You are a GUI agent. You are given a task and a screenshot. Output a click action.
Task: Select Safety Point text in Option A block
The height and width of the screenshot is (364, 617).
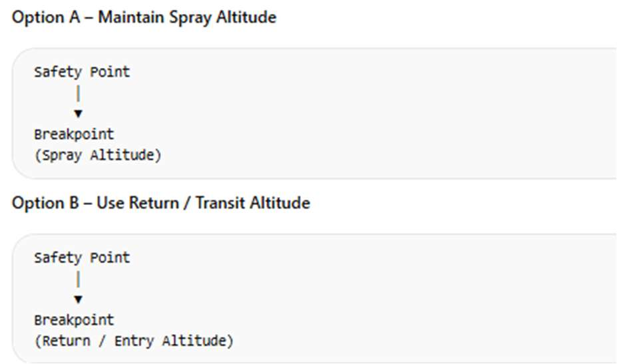(82, 72)
